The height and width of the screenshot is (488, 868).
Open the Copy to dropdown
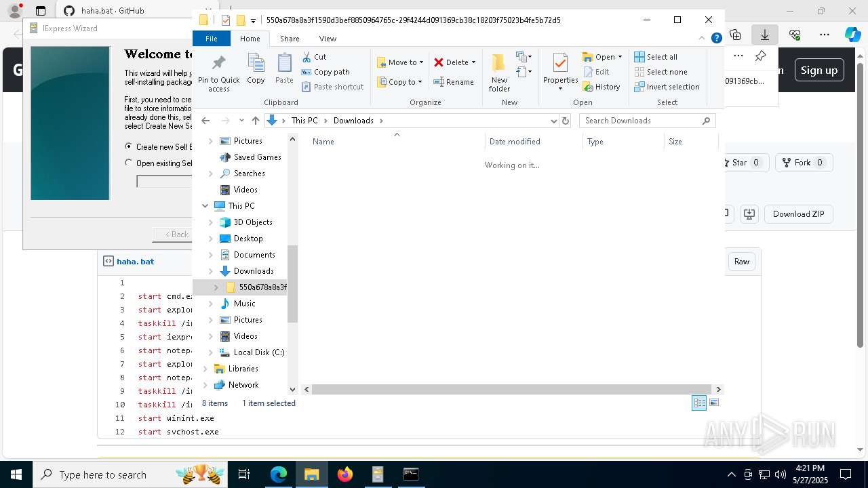point(400,82)
